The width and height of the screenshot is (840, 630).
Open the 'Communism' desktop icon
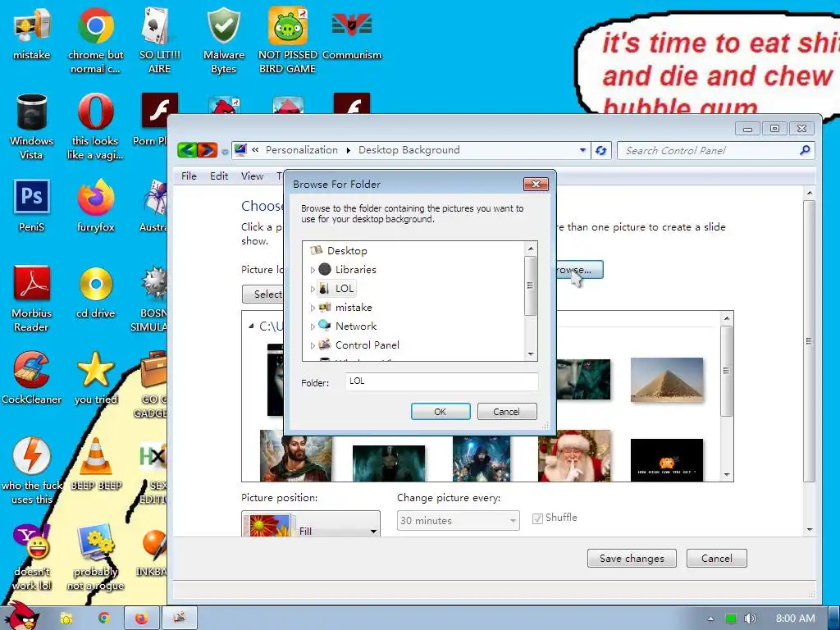[351, 25]
